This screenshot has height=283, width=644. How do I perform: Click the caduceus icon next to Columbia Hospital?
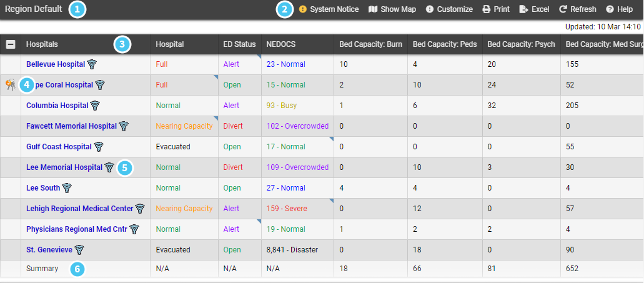coord(96,106)
